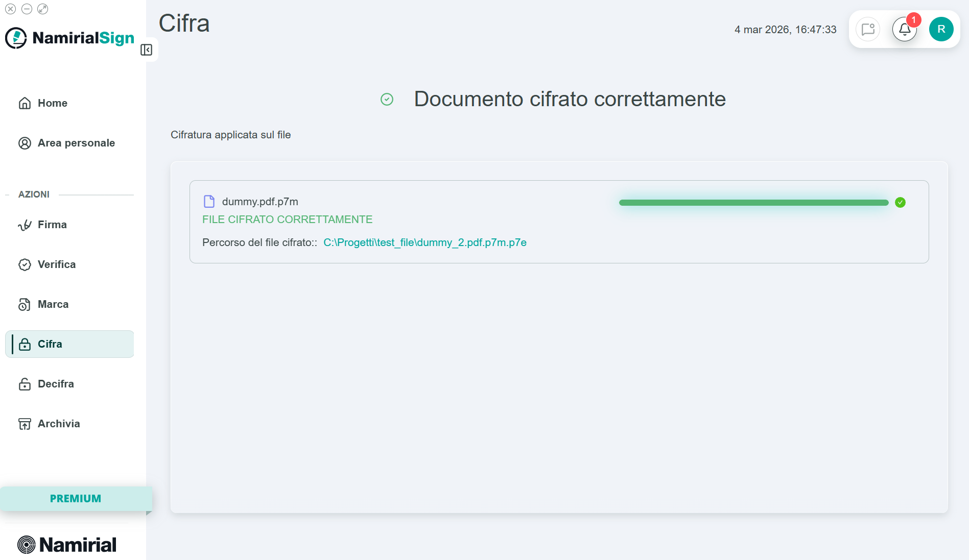The width and height of the screenshot is (969, 560).
Task: Click the FILE CIFRATO CORRETTAMENTE status text
Action: [x=288, y=220]
